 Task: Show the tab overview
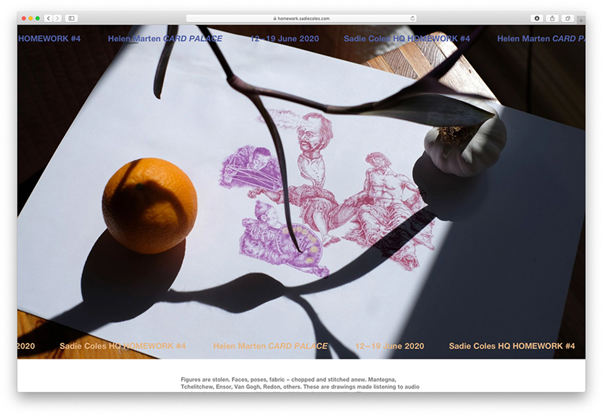[x=568, y=18]
